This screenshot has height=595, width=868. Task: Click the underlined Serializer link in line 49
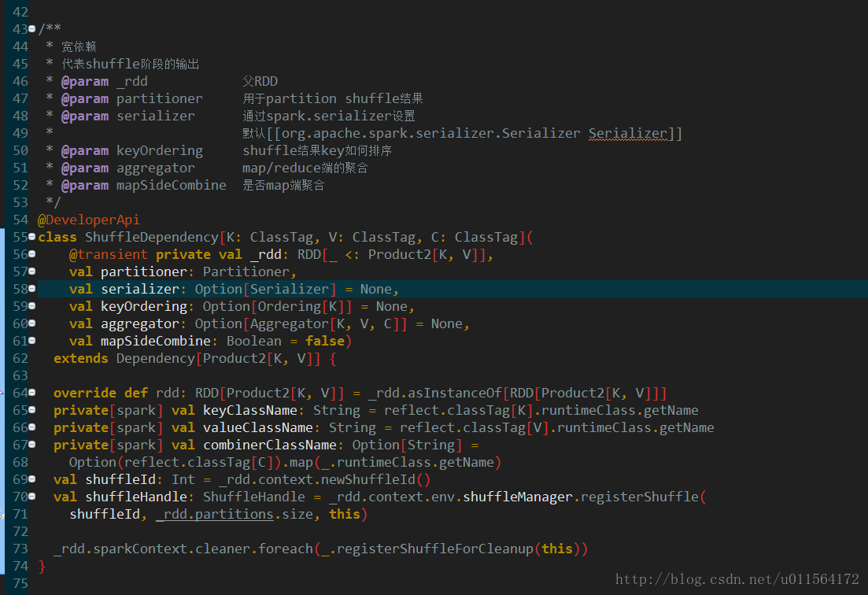click(628, 133)
